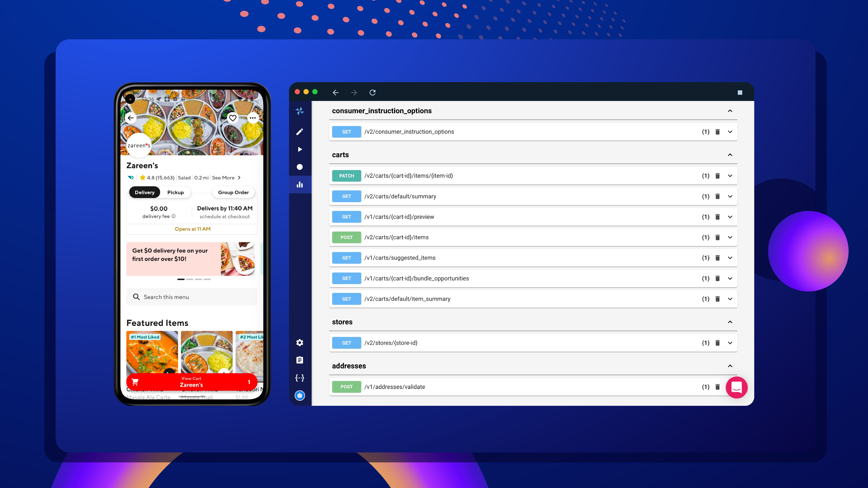Open the clipboard icon in sidebar
Image resolution: width=868 pixels, height=488 pixels.
[300, 360]
